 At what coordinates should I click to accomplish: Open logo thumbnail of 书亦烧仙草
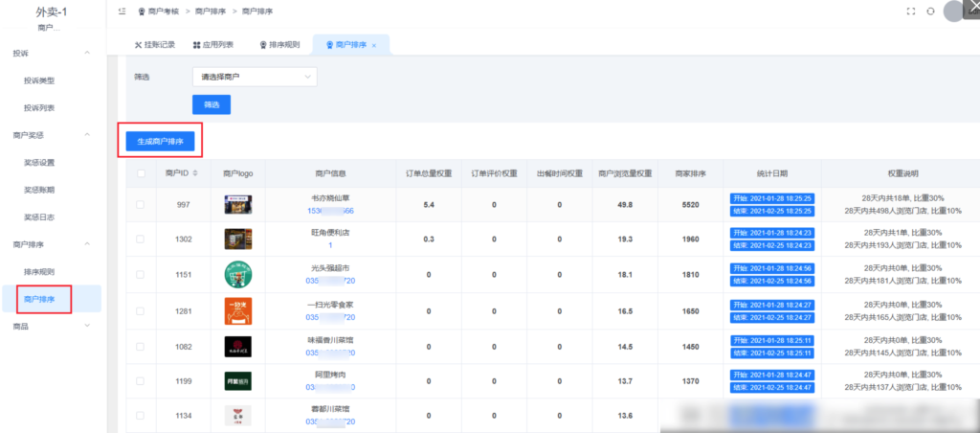point(238,205)
